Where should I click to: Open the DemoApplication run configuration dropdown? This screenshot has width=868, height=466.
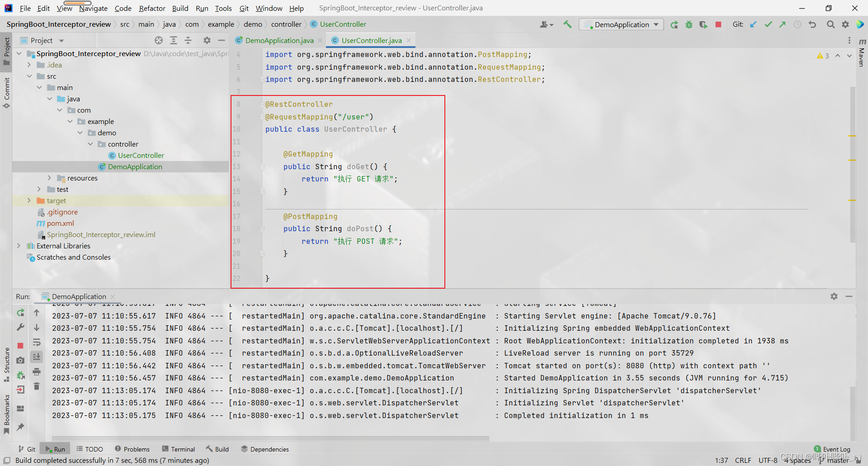coord(622,24)
